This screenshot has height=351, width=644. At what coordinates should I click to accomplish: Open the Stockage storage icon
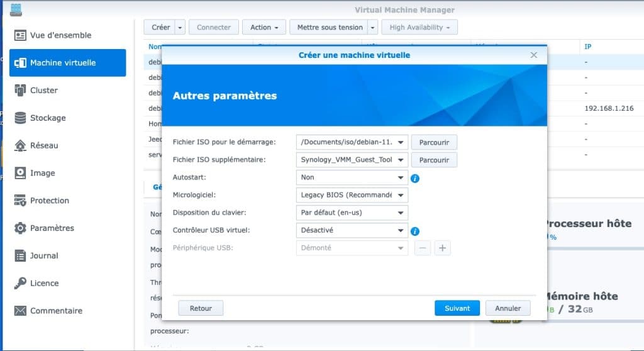pos(20,118)
